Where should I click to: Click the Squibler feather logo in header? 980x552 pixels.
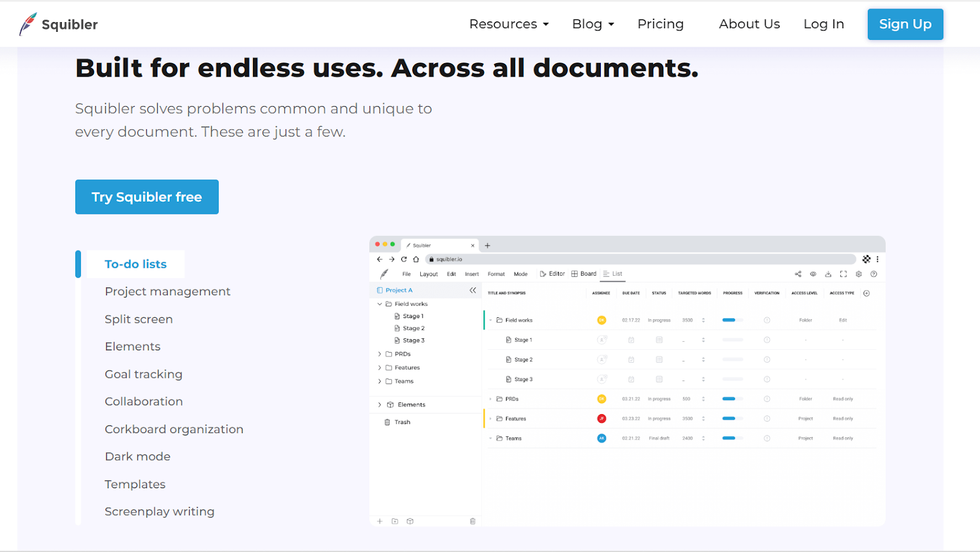pos(28,24)
